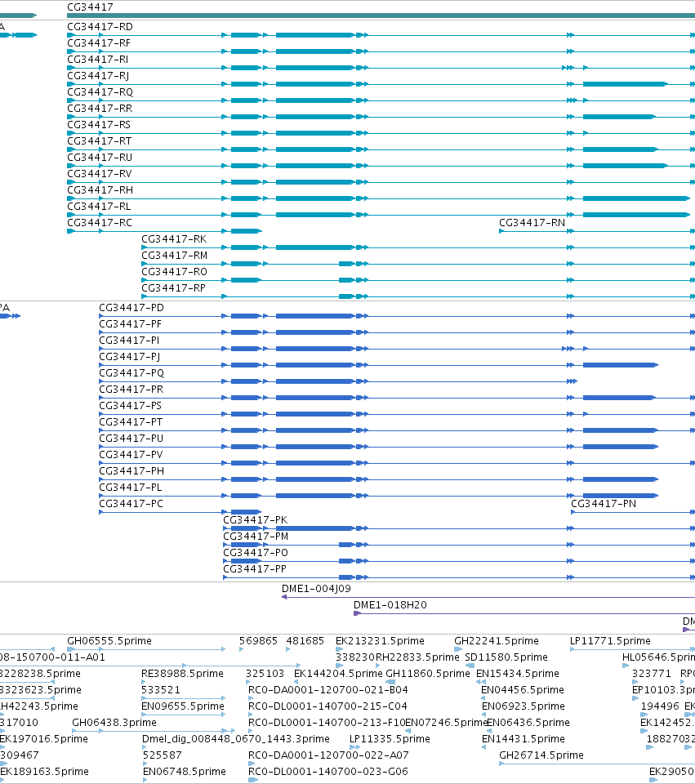Click protein label CG34417-PO
695x784 pixels.
(256, 553)
